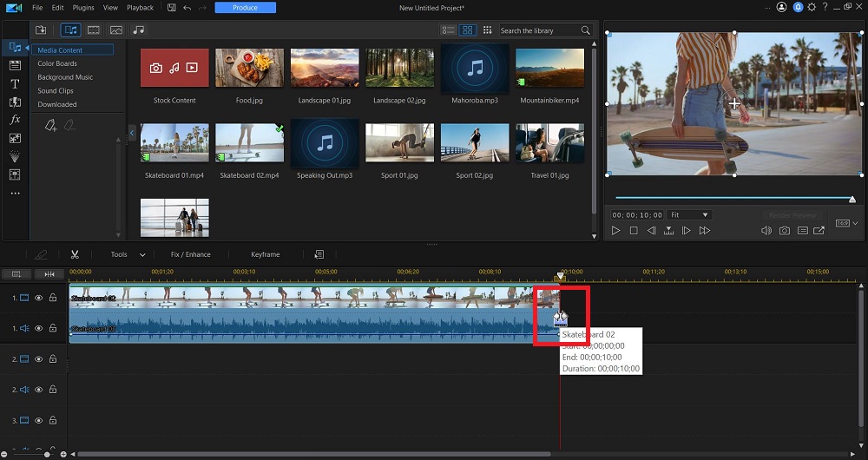The height and width of the screenshot is (460, 868).
Task: Open the Title Room (T icon)
Action: [x=15, y=84]
